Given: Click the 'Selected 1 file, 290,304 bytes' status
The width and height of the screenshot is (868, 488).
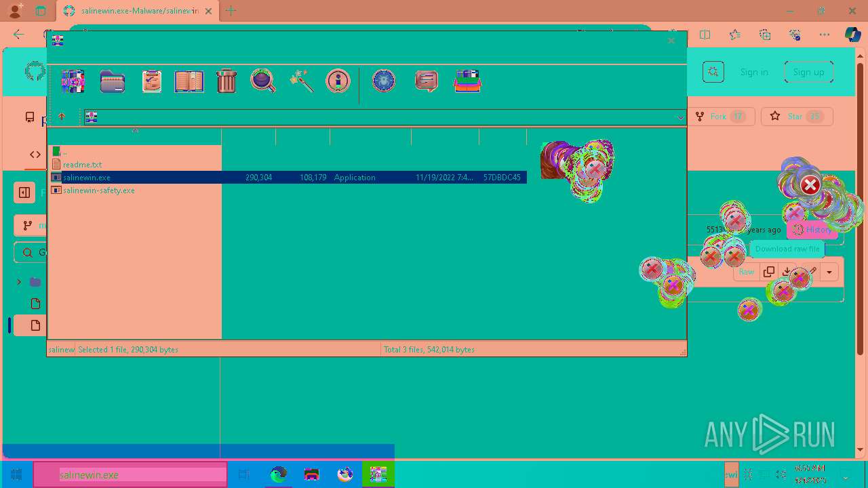Looking at the screenshot, I should point(128,350).
